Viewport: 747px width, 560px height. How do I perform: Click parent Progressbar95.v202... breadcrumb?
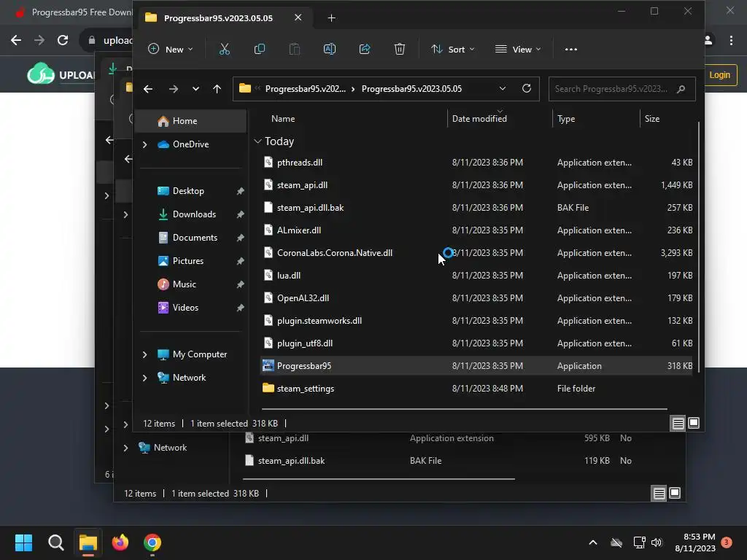pos(306,89)
